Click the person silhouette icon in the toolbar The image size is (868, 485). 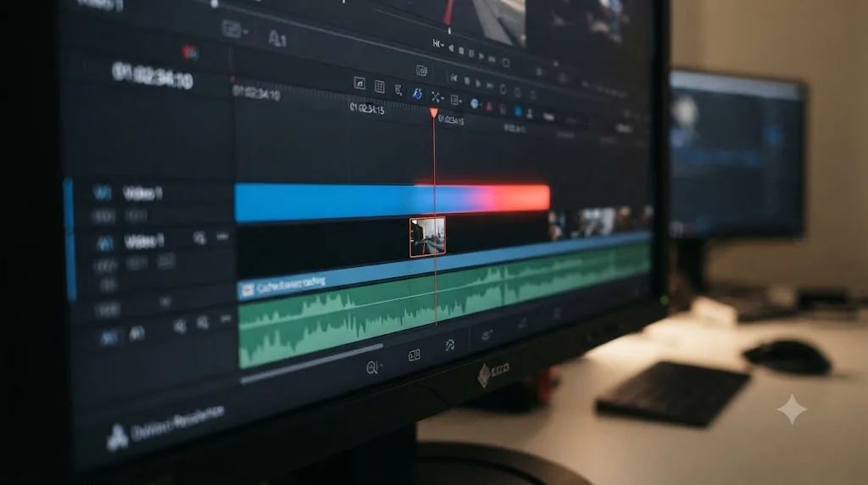[x=530, y=114]
